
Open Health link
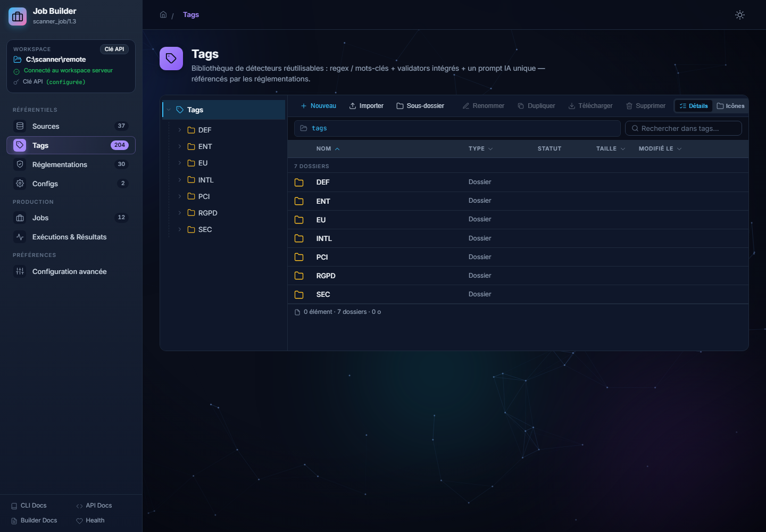(x=90, y=520)
